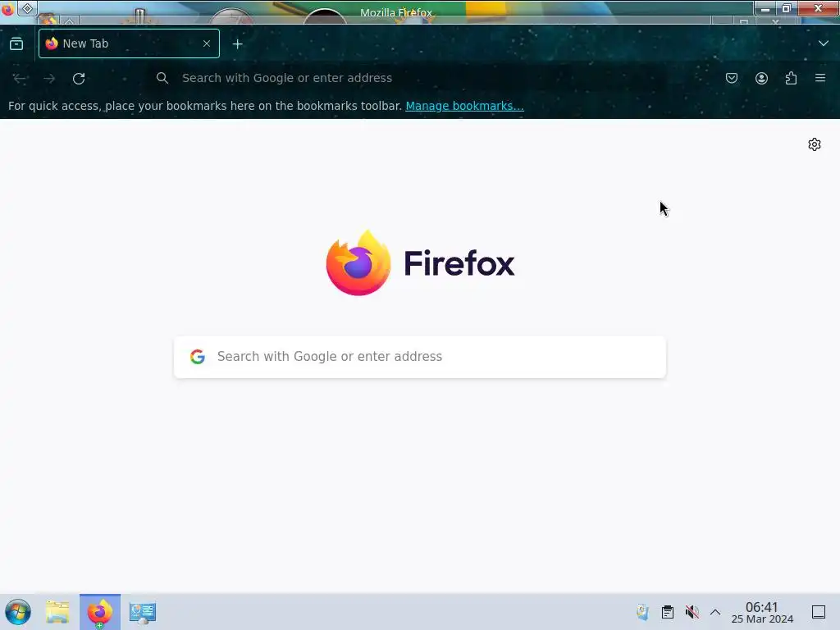Open the hamburger application menu
Viewport: 840px width, 630px height.
[x=820, y=78]
